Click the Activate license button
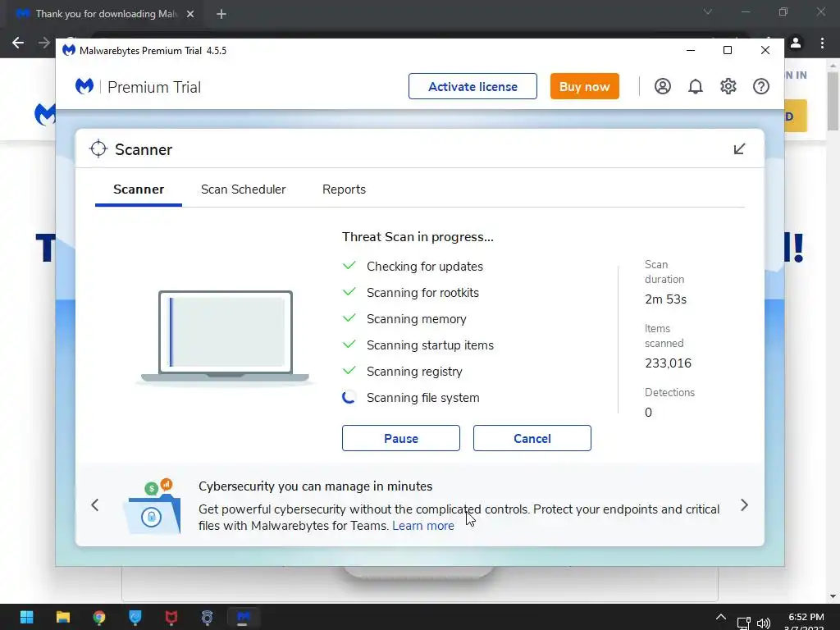The height and width of the screenshot is (630, 840). (x=472, y=86)
